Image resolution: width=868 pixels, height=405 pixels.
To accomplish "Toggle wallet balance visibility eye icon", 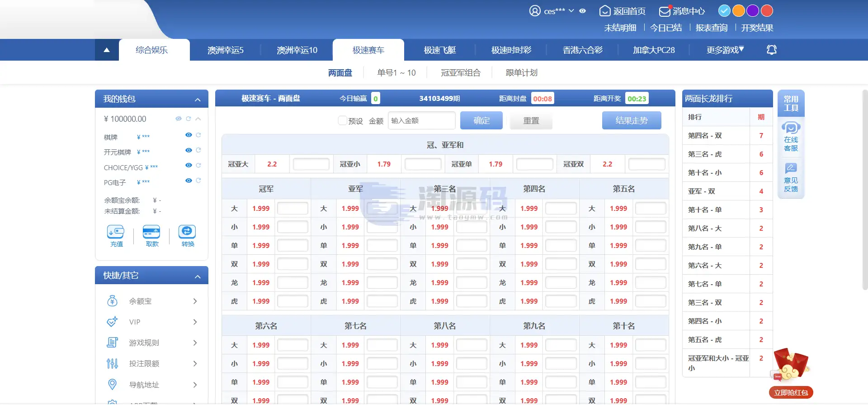I will pos(179,119).
